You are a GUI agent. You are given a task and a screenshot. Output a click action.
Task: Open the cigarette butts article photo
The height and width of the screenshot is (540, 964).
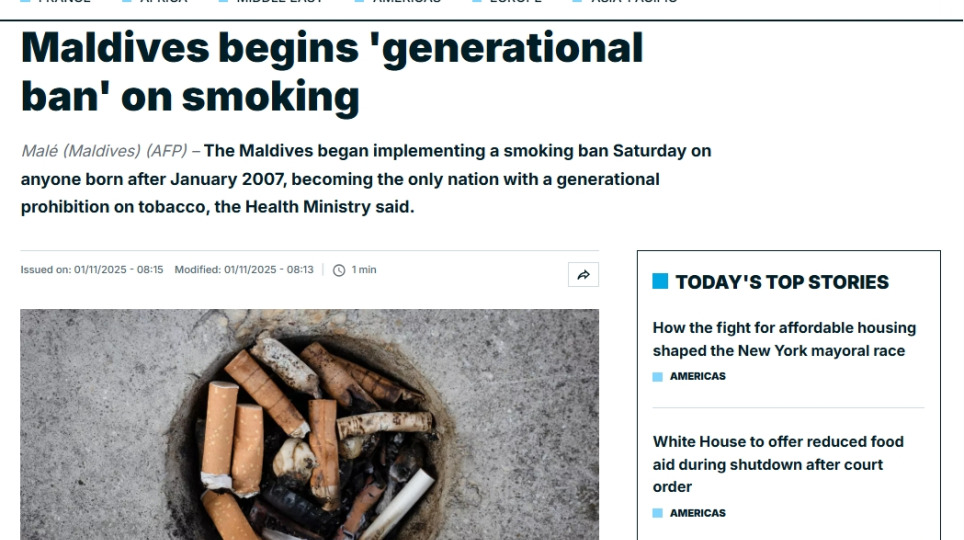[x=309, y=424]
